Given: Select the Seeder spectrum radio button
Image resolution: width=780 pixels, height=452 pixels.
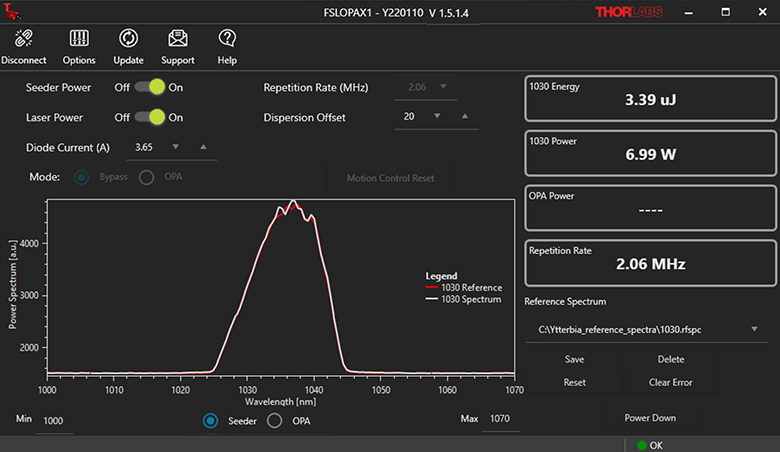Looking at the screenshot, I should tap(210, 421).
